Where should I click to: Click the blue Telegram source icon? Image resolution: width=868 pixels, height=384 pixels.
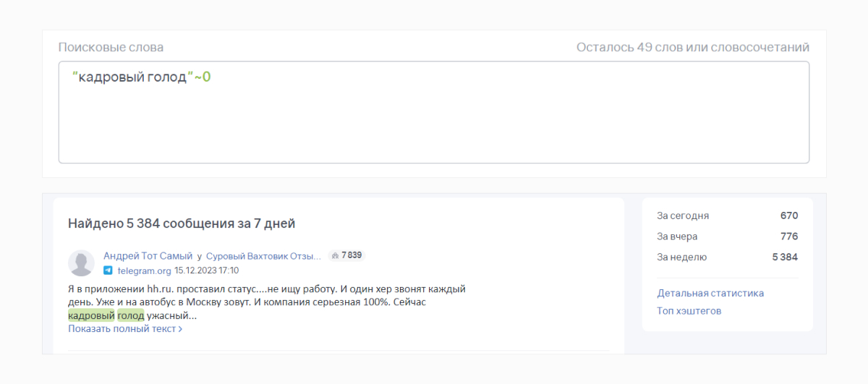coord(108,270)
